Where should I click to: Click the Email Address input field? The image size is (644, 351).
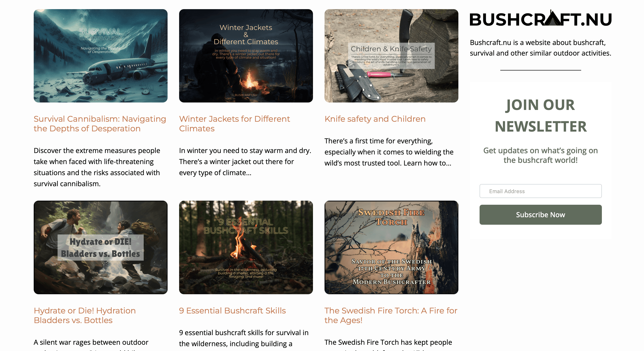(540, 191)
